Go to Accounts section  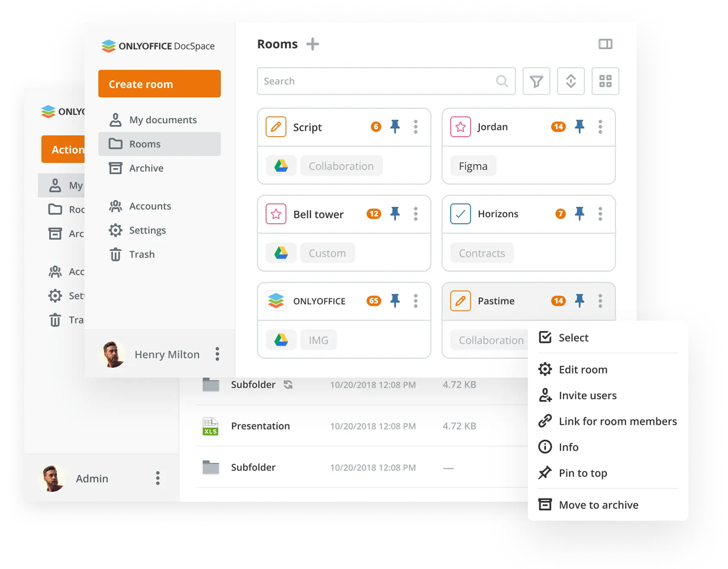coord(160,206)
